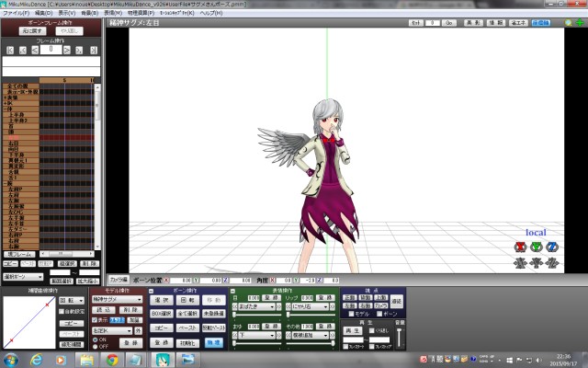The image size is (588, 368).
Task: Next eye morph arrow button
Action: coord(278,306)
